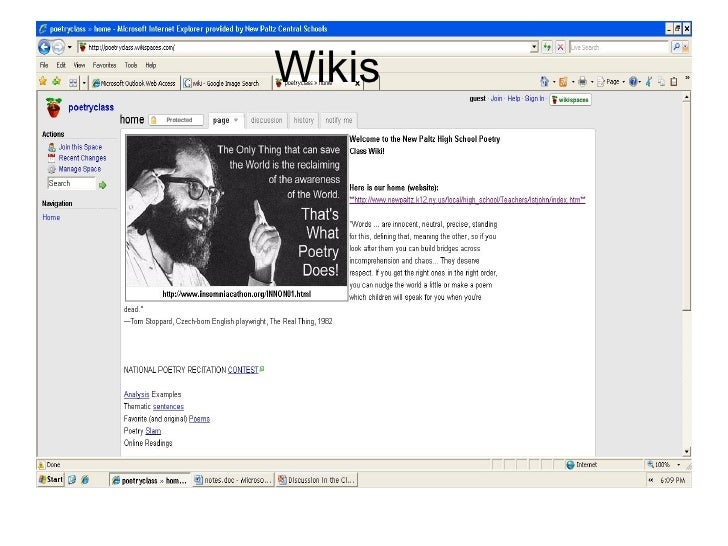The image size is (728, 546).
Task: Click the address bar with poetryclass URL
Action: point(304,47)
